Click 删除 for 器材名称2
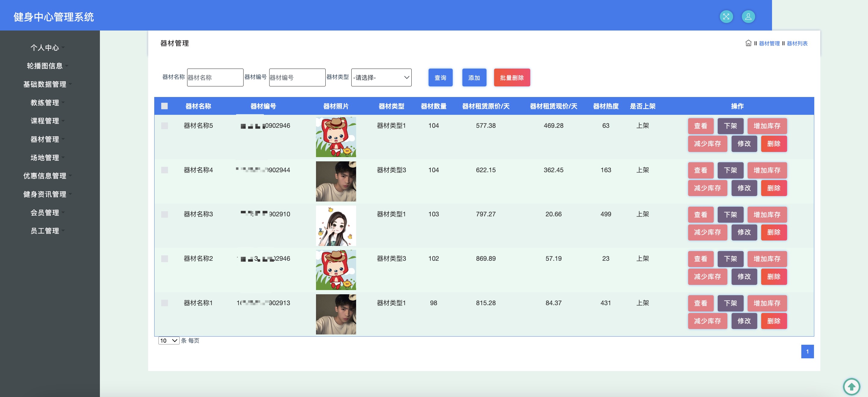 click(774, 276)
